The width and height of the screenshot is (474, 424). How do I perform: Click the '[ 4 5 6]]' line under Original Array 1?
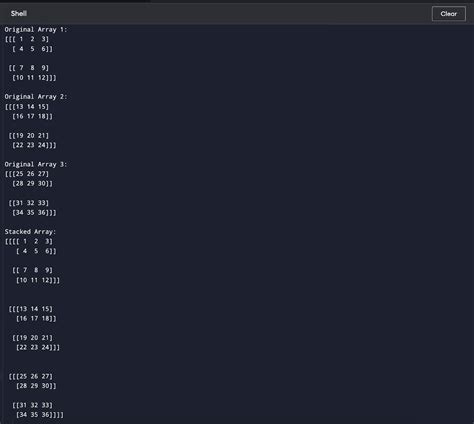[x=32, y=49]
